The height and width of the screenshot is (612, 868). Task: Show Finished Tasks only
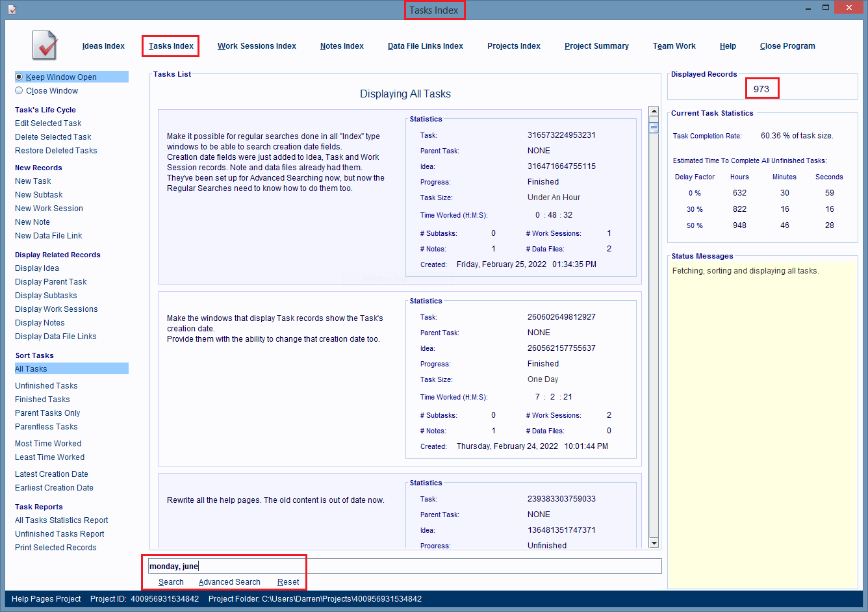pos(42,400)
